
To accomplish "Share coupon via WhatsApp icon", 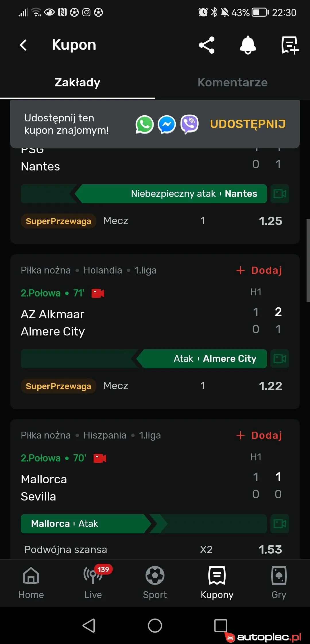I will point(144,125).
